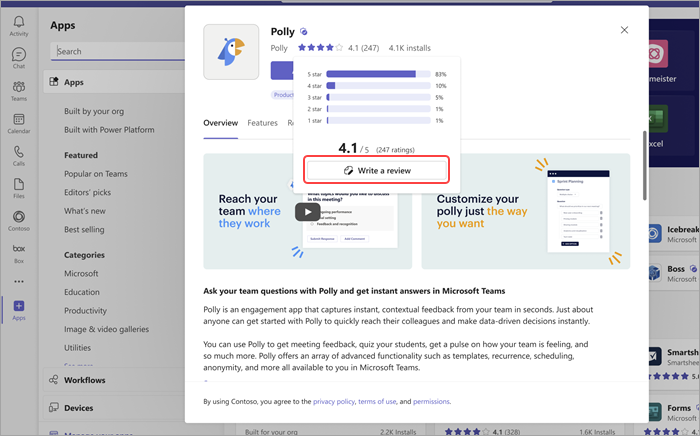Open the Contoso app icon
This screenshot has width=700, height=436.
pyautogui.click(x=19, y=216)
